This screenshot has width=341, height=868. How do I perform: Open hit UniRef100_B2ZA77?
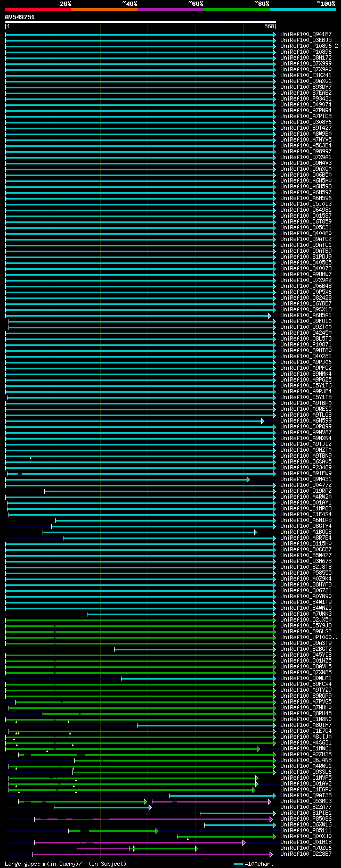click(306, 807)
